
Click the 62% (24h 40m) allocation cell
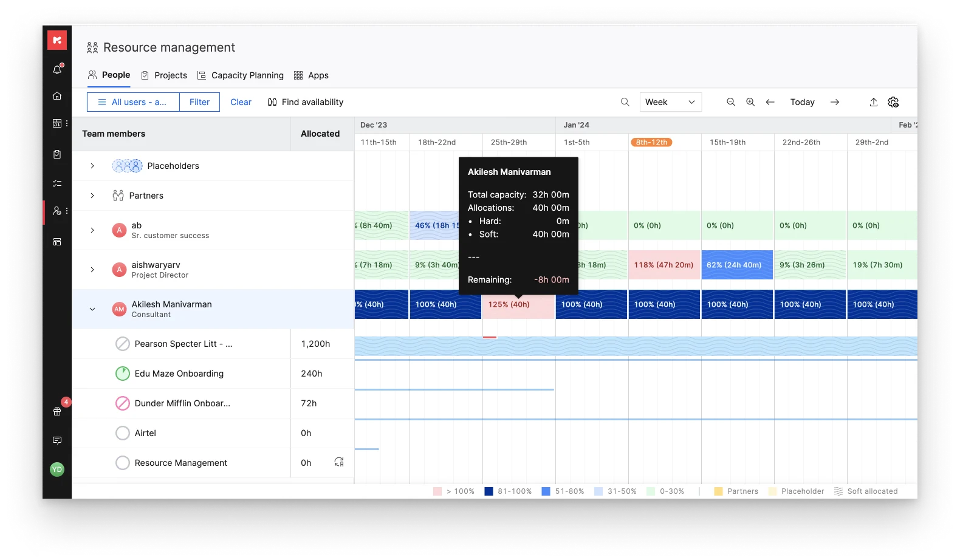click(737, 265)
